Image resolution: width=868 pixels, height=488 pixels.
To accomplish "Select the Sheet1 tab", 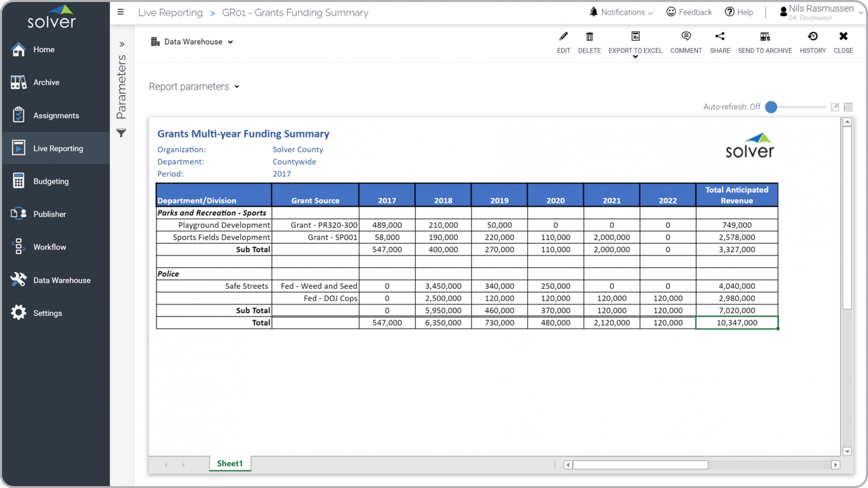I will 230,463.
